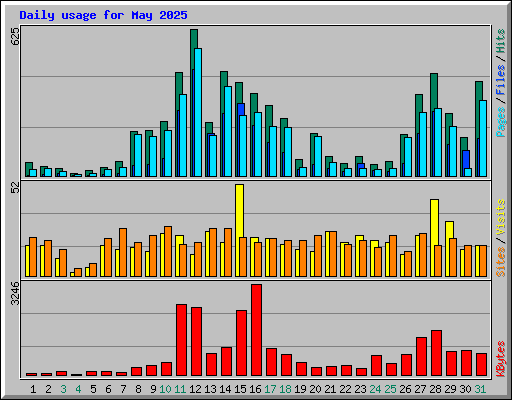The width and height of the screenshot is (512, 400).
Task: Click the day 17 axis label
Action: [270, 389]
